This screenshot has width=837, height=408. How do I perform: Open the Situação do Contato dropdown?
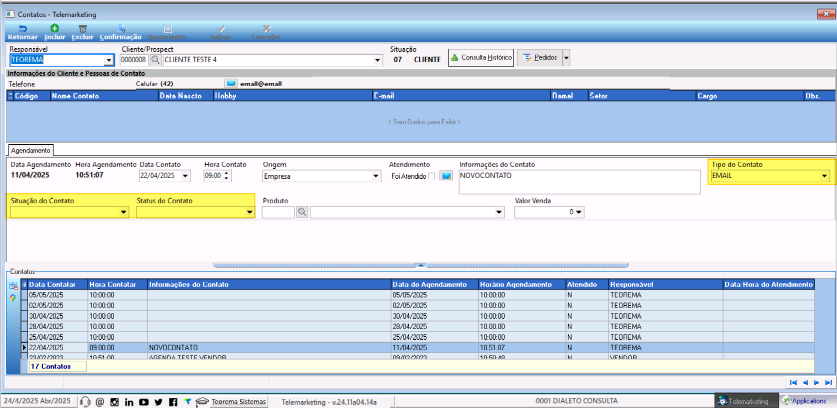pyautogui.click(x=124, y=212)
